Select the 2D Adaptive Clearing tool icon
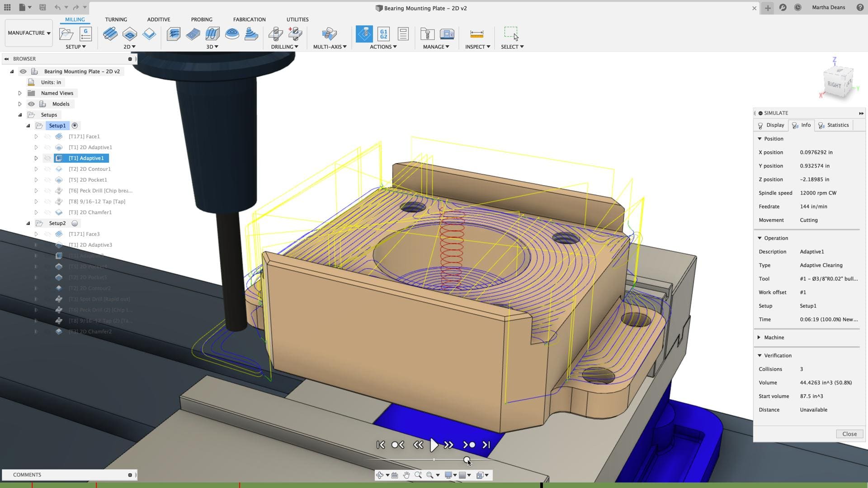 click(x=130, y=34)
